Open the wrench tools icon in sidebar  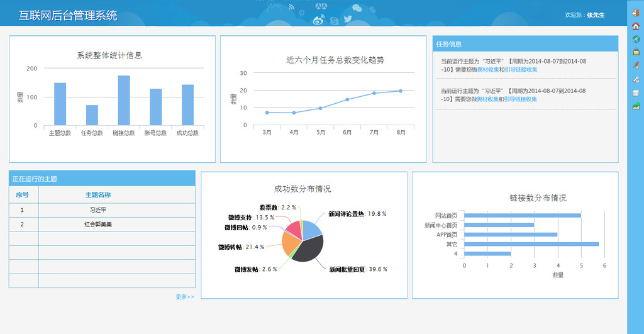click(636, 79)
